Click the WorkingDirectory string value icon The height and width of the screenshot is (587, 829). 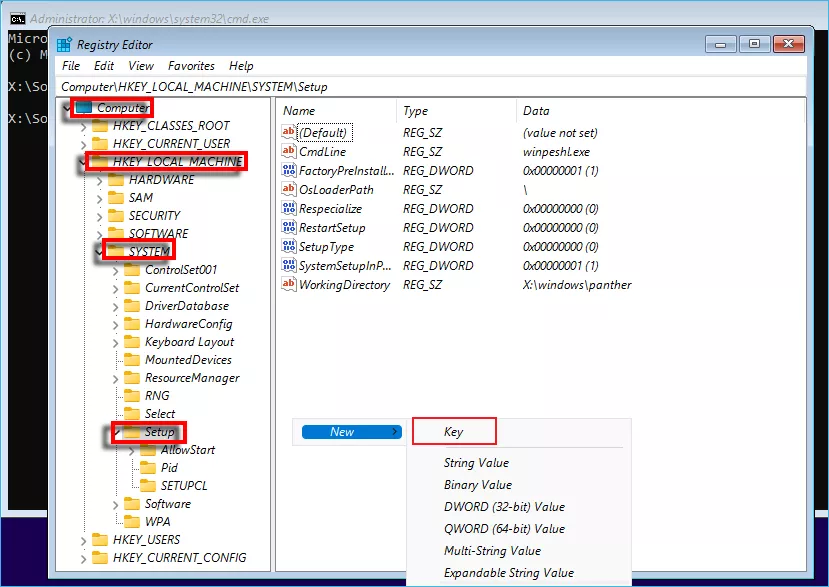tap(289, 285)
